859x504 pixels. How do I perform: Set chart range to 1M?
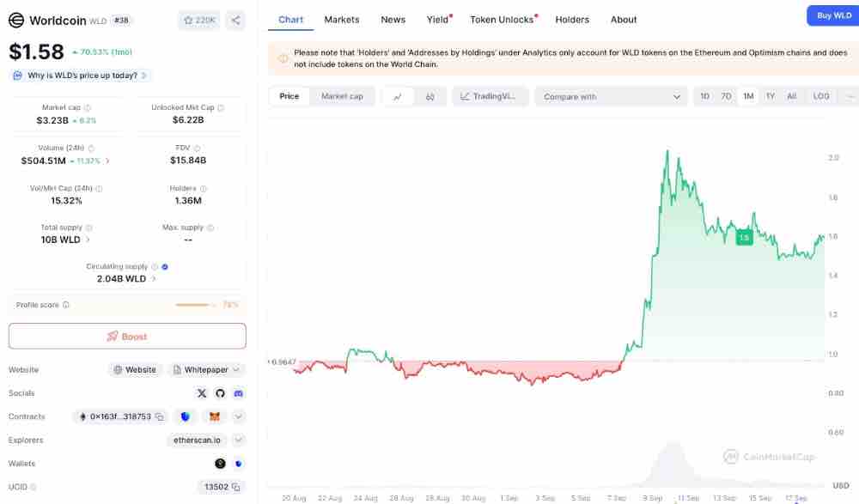(x=748, y=96)
